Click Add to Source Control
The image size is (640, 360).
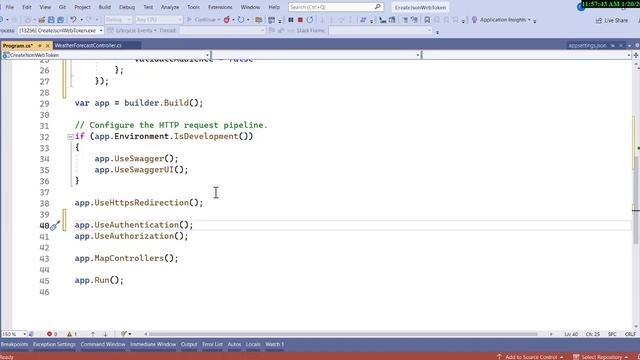point(531,357)
